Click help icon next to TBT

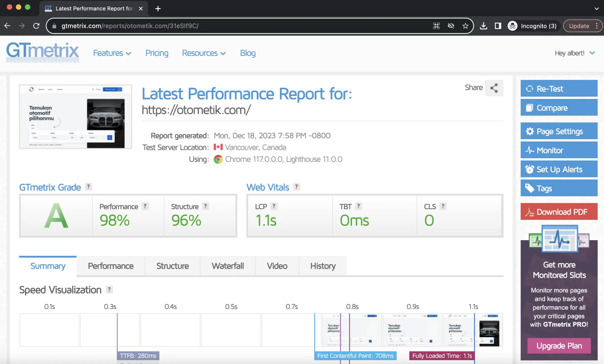(358, 206)
